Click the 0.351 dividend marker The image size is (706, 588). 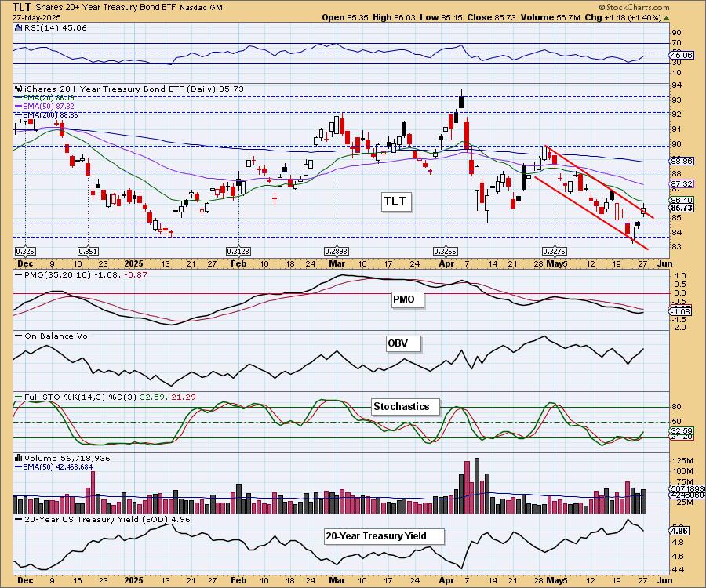tap(88, 251)
